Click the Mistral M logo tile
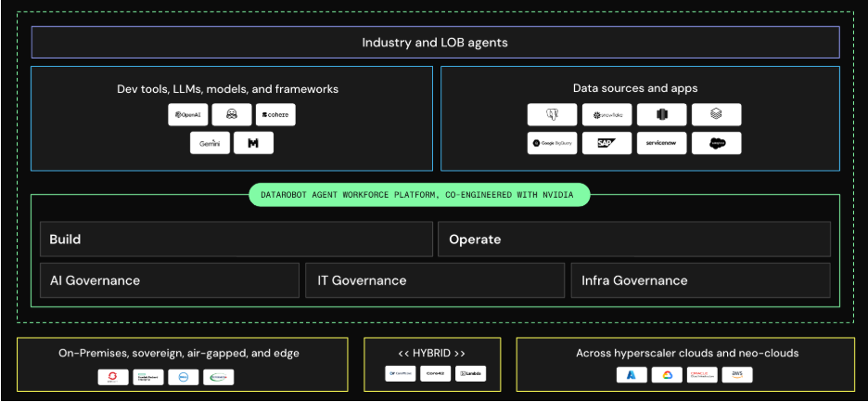 point(253,143)
